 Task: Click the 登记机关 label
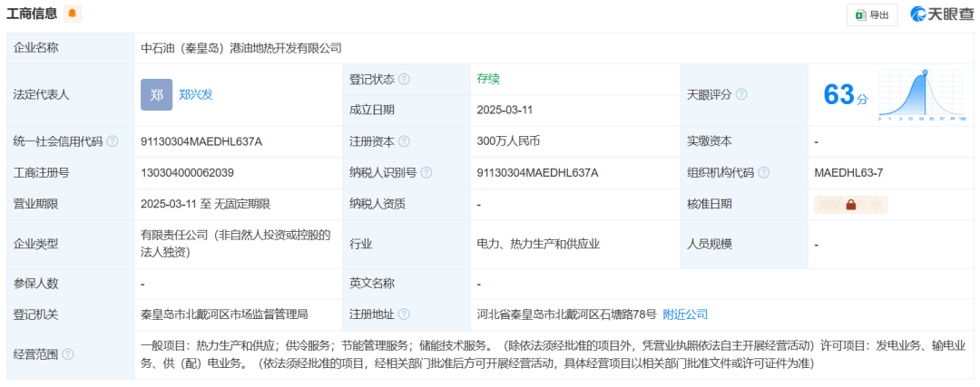(35, 314)
